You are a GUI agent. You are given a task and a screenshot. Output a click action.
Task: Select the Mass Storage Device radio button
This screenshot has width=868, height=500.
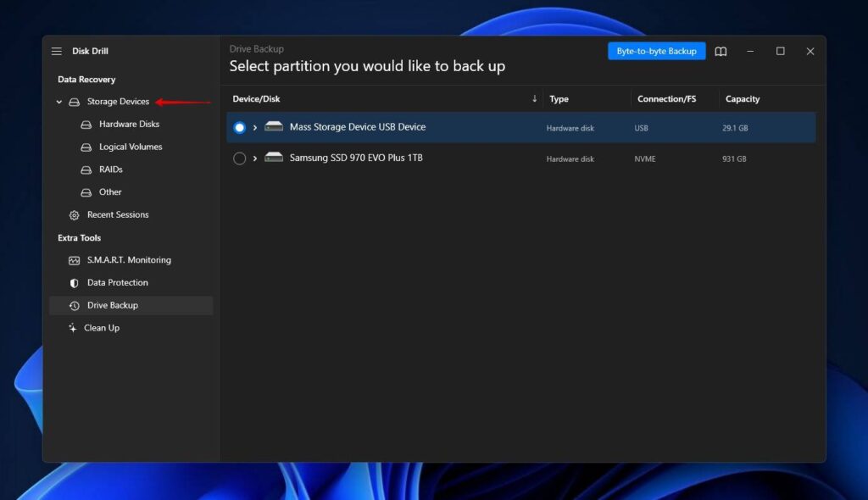(239, 127)
